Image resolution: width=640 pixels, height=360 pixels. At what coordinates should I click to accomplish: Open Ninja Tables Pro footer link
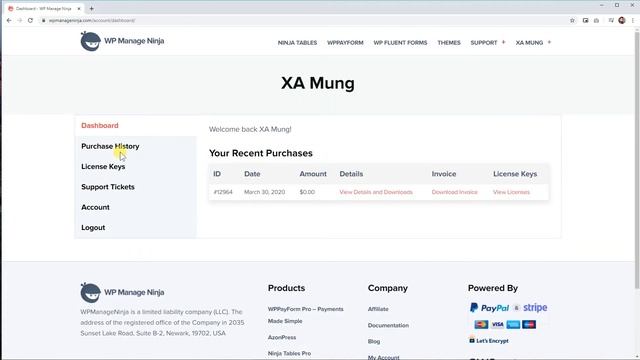click(289, 353)
